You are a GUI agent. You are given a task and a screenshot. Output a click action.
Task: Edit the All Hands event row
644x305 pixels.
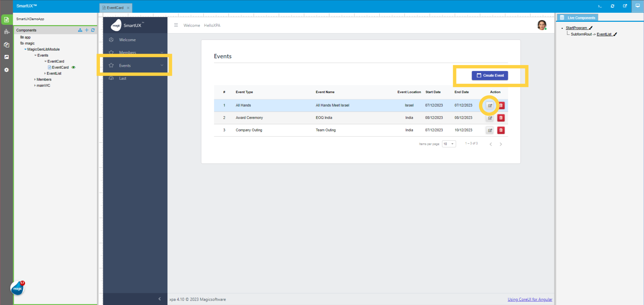tap(490, 106)
